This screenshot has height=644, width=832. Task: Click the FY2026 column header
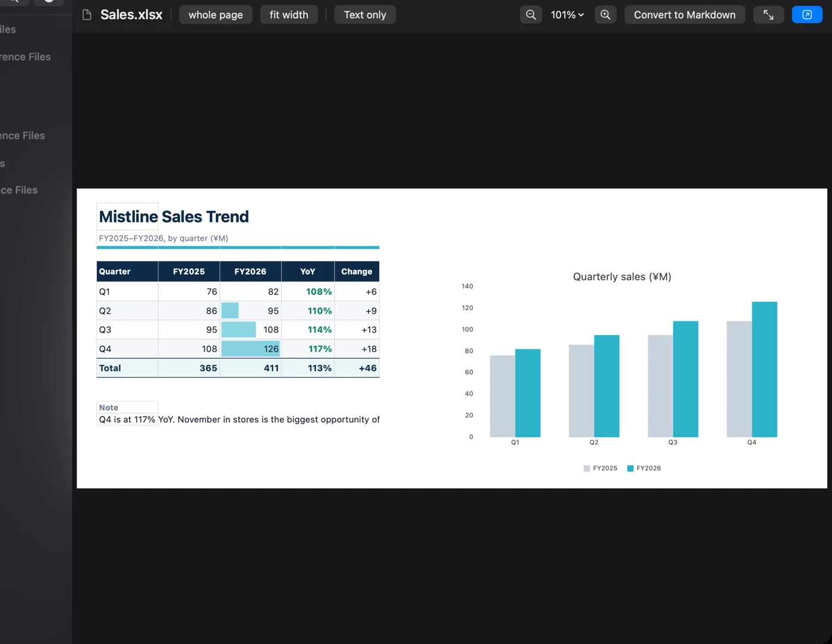(250, 272)
